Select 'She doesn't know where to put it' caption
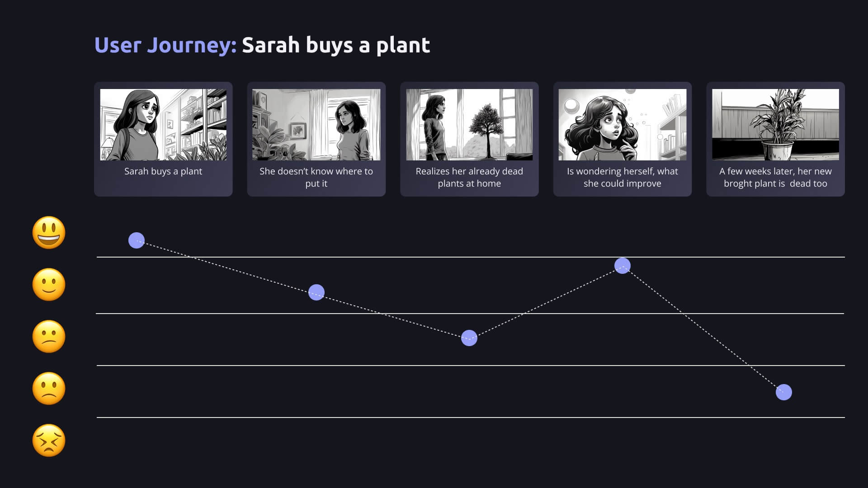 click(316, 177)
